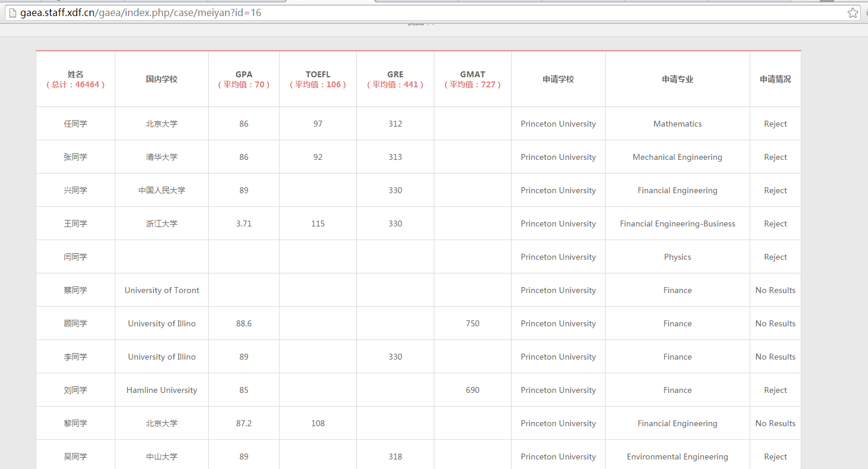Click the GRE column header
Viewport: 868px width, 469px height.
tap(395, 79)
